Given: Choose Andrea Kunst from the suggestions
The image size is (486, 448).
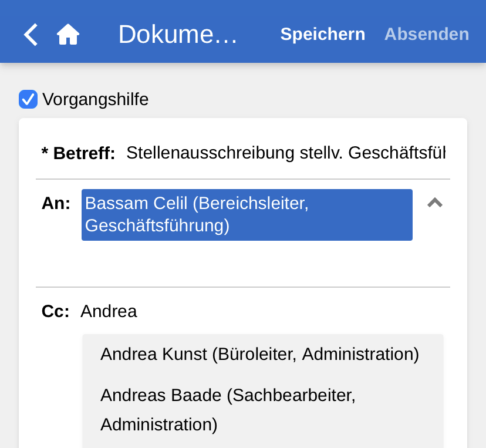Looking at the screenshot, I should pyautogui.click(x=259, y=355).
